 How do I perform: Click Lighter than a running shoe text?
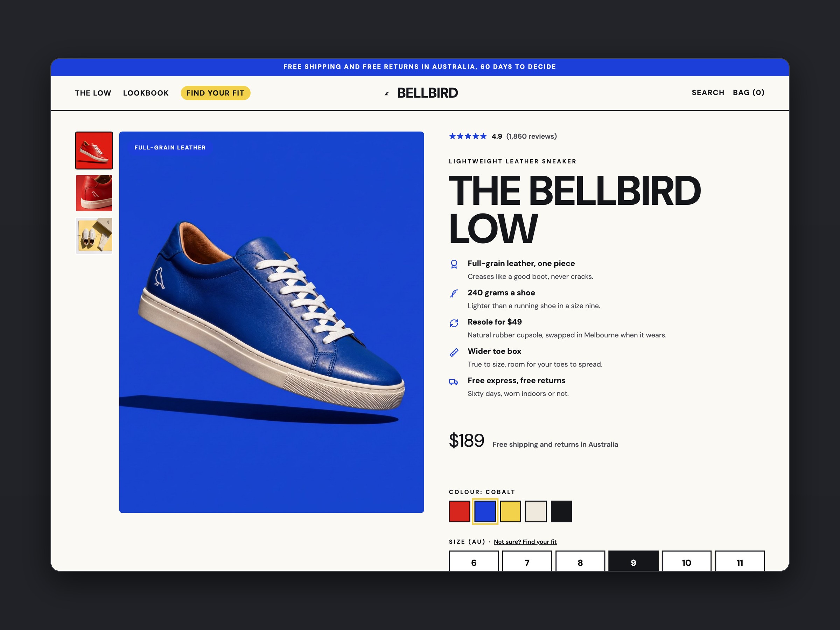pyautogui.click(x=534, y=306)
